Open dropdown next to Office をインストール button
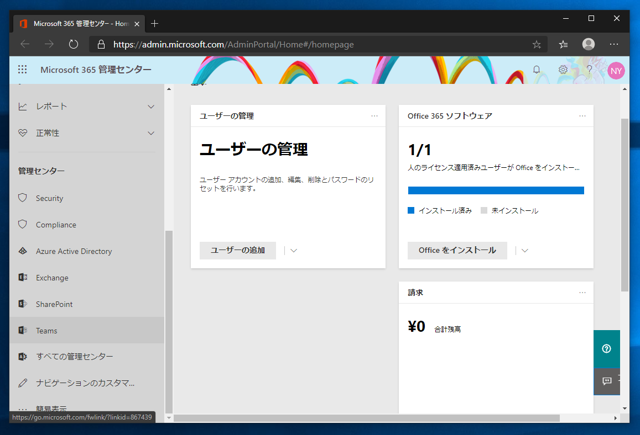Image resolution: width=640 pixels, height=435 pixels. click(524, 251)
